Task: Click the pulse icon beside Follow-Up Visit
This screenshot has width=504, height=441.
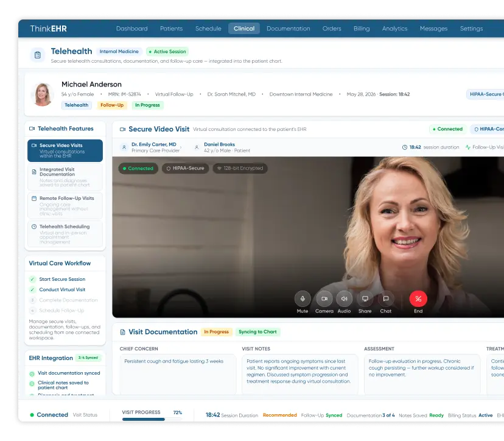Action: pyautogui.click(x=468, y=147)
